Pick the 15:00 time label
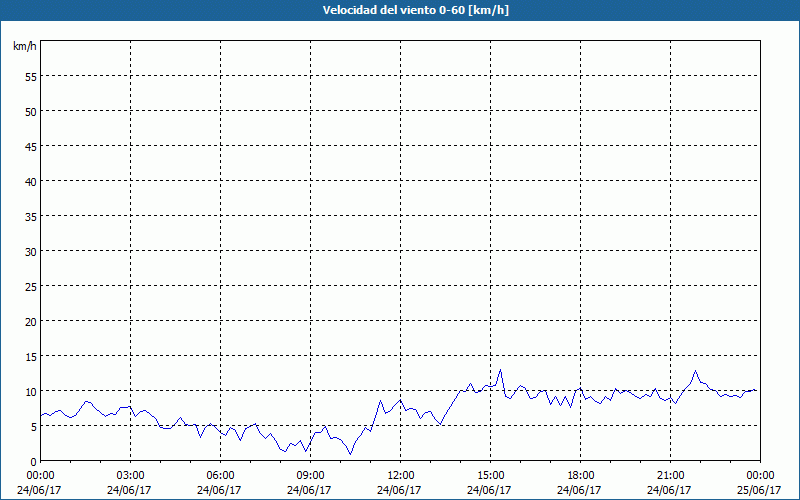Screen dimensions: 800x500 [x=490, y=476]
